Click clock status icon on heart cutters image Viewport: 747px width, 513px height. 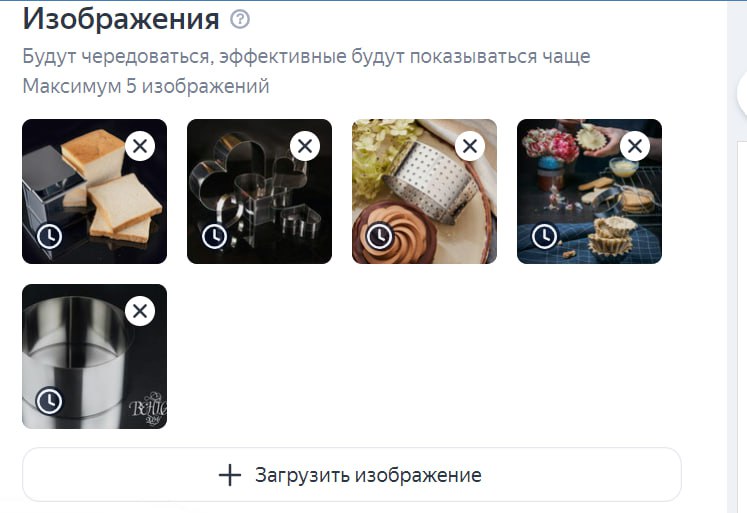point(214,236)
